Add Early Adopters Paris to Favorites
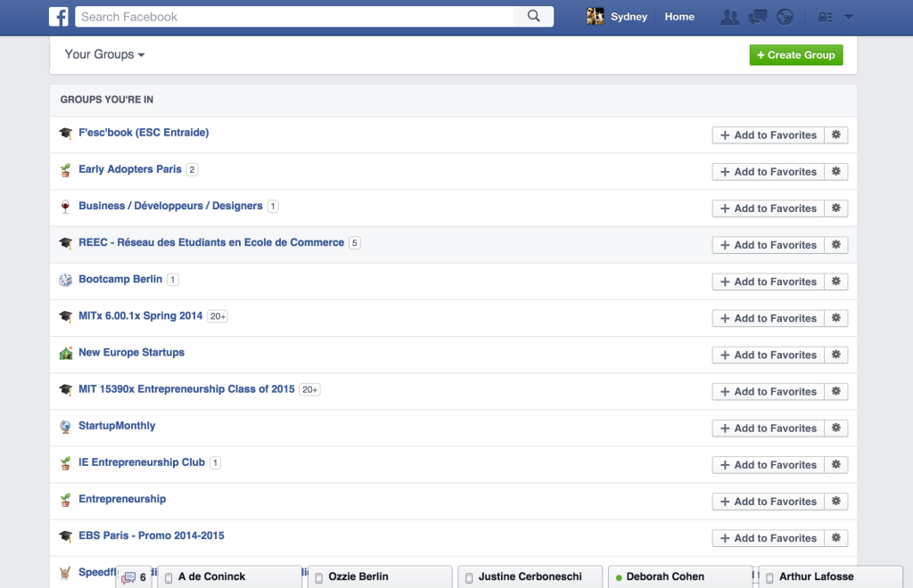This screenshot has height=588, width=913. coord(768,172)
